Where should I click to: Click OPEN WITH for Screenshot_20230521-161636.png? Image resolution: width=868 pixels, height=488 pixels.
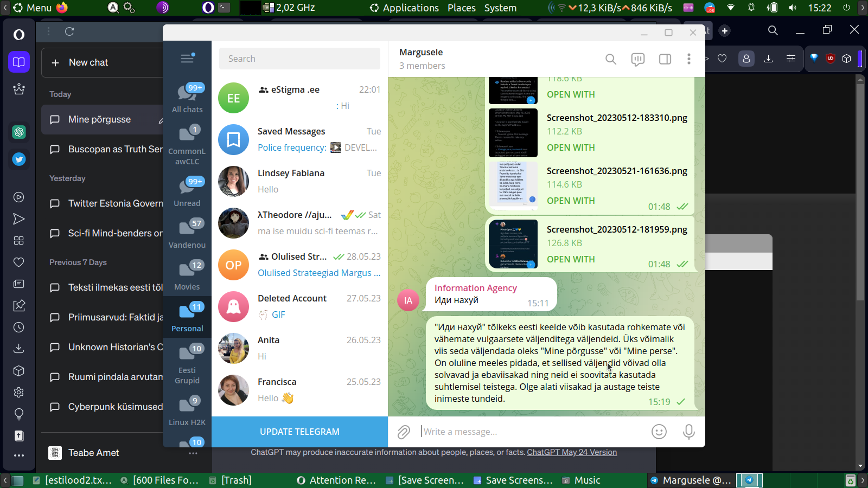pos(571,201)
